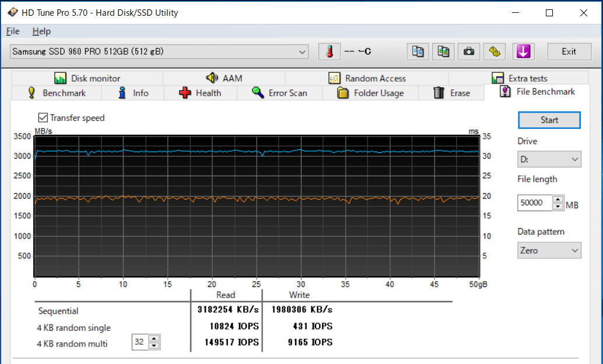Click the Sequential row label
603x364 pixels.
click(58, 311)
